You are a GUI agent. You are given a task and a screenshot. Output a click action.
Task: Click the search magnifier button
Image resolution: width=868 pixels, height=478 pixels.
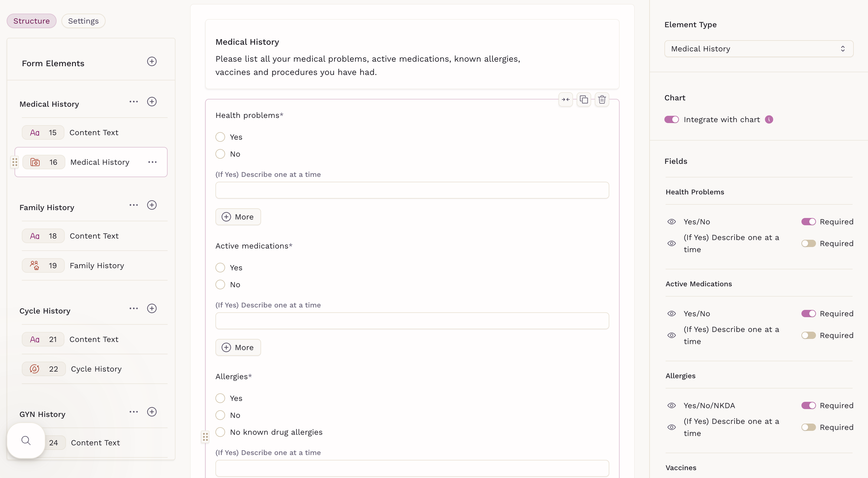(x=26, y=440)
